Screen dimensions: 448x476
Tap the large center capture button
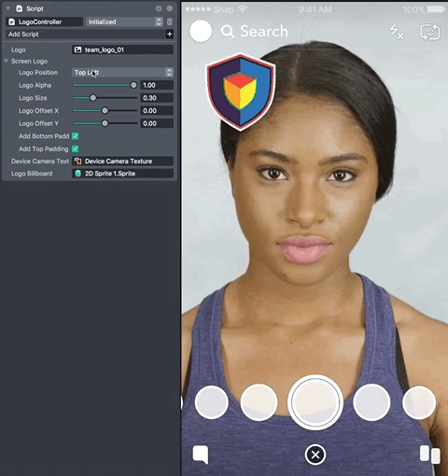315,402
